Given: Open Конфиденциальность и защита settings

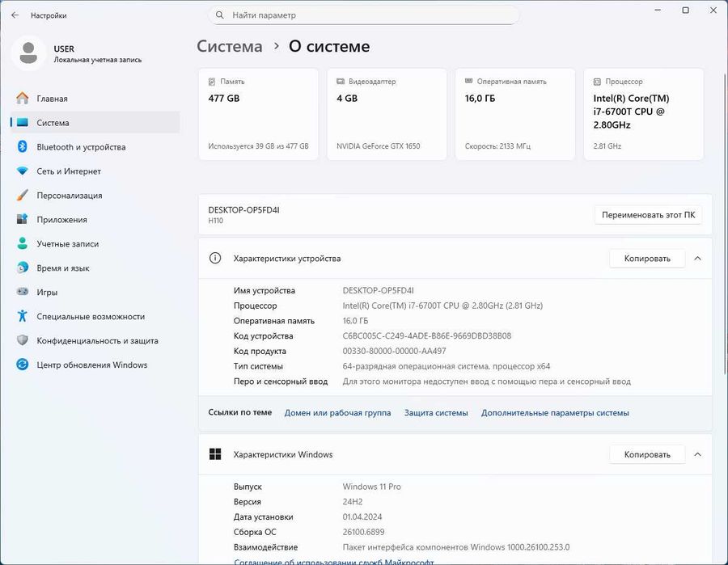Looking at the screenshot, I should [95, 340].
